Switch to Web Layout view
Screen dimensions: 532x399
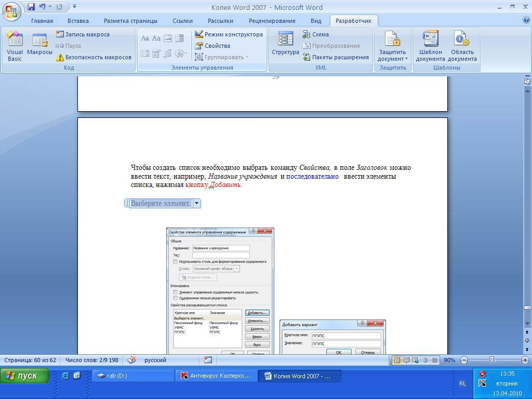click(x=416, y=361)
